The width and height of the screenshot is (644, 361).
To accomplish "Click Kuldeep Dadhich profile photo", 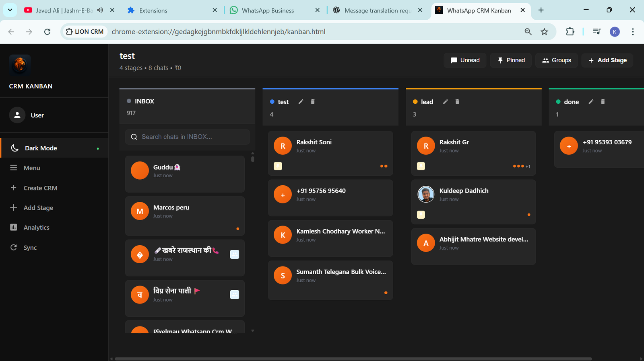I will point(426,194).
